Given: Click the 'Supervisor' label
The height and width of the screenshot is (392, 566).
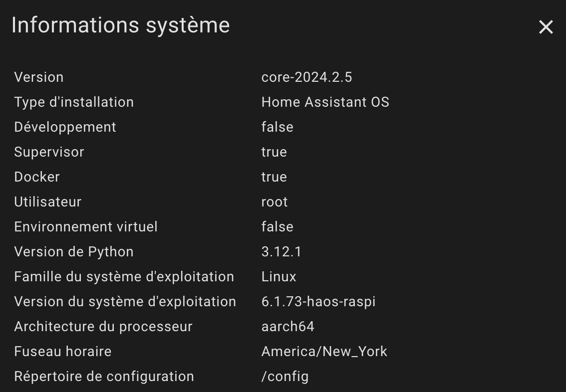Looking at the screenshot, I should pyautogui.click(x=49, y=152).
